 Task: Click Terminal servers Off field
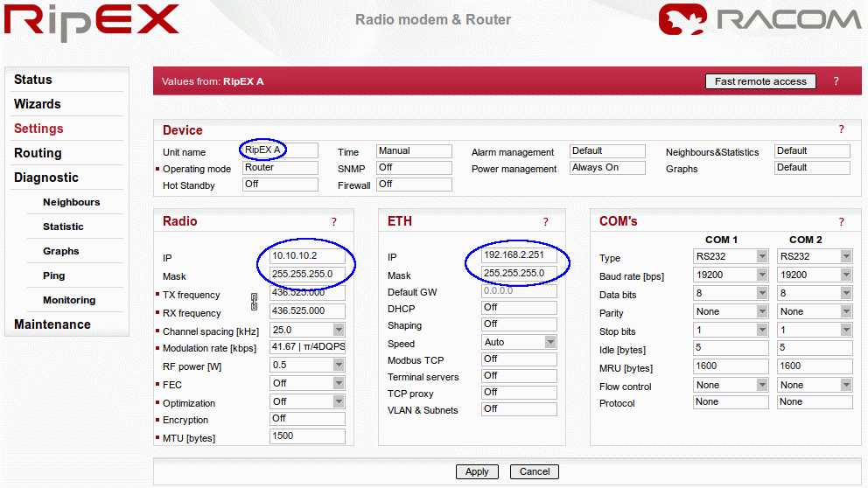click(519, 376)
